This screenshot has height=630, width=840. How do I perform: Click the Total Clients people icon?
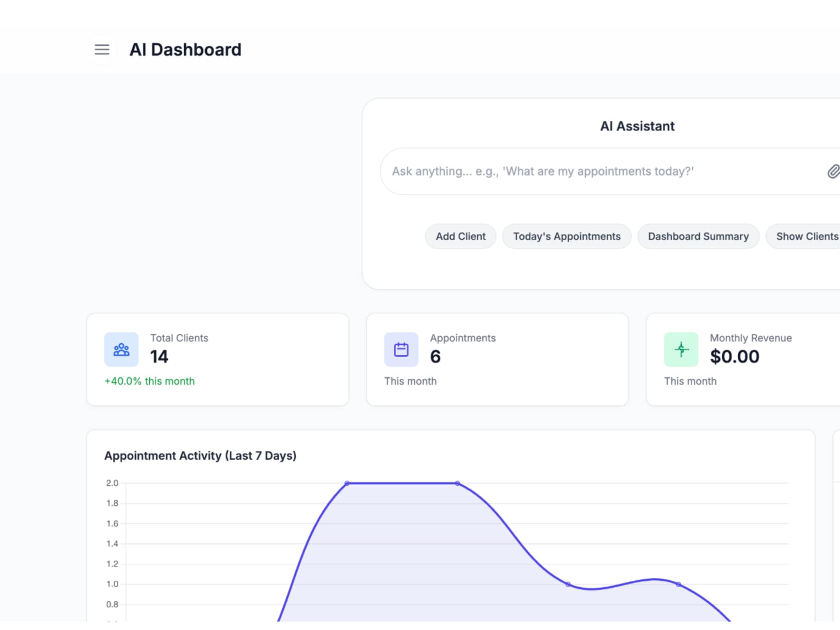[121, 349]
